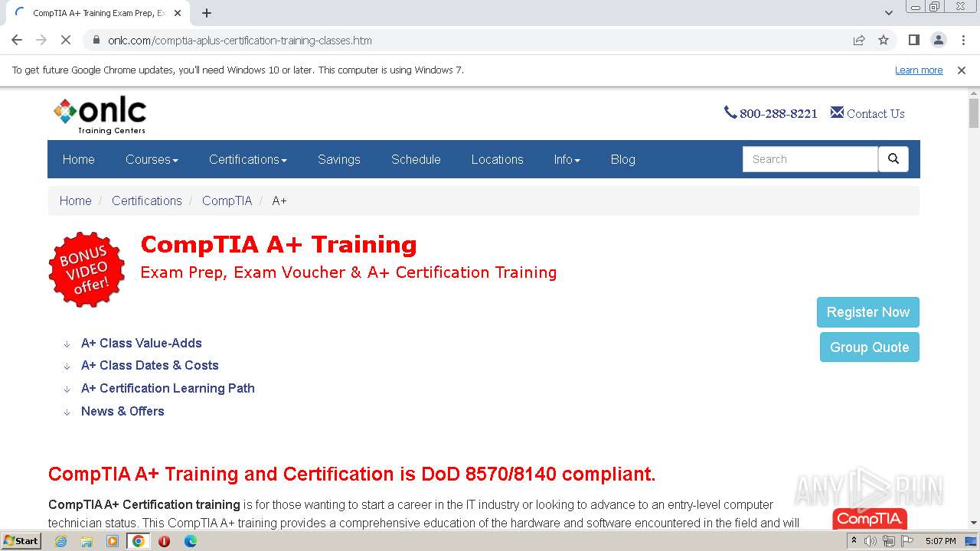The image size is (980, 551).
Task: Share this page icon
Action: click(x=859, y=40)
